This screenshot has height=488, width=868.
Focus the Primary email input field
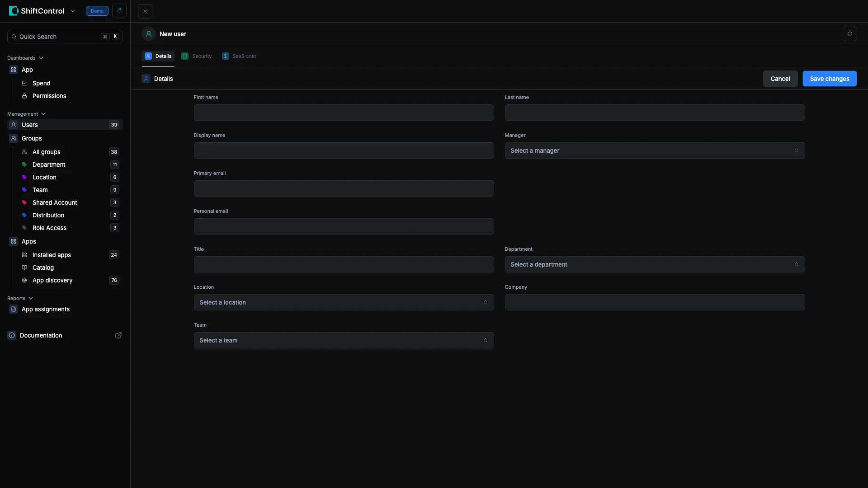pyautogui.click(x=343, y=189)
